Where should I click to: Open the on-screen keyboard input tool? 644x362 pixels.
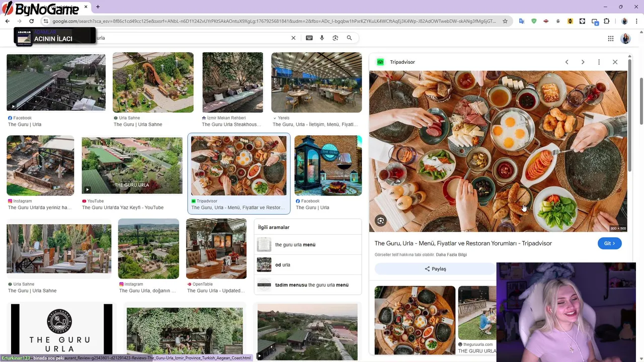(x=309, y=38)
